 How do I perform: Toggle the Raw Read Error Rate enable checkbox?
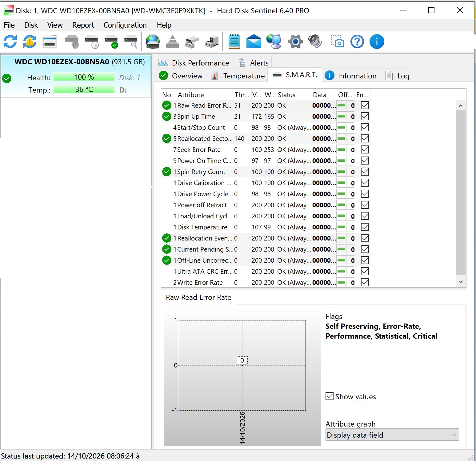pos(365,105)
